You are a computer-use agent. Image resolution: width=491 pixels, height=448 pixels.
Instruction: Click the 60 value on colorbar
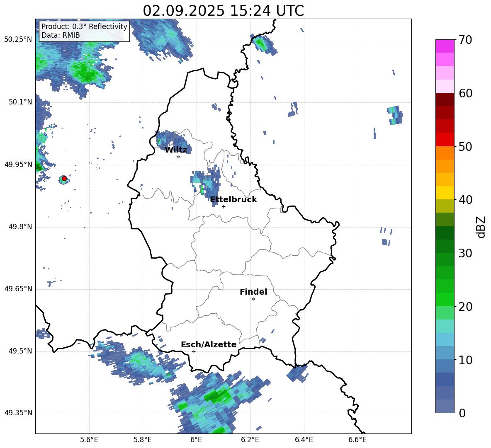coord(465,93)
